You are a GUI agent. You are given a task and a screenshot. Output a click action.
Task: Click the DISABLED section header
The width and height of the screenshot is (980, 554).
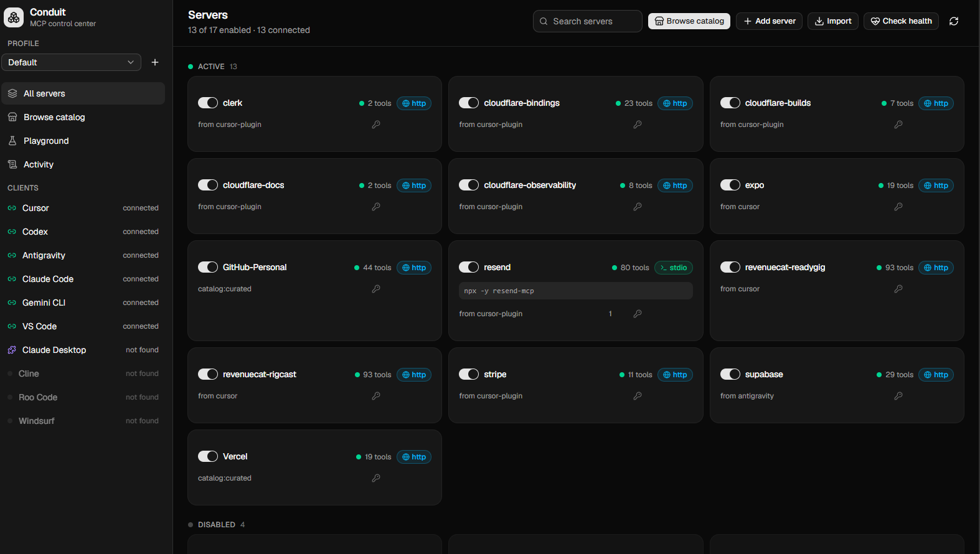point(217,525)
